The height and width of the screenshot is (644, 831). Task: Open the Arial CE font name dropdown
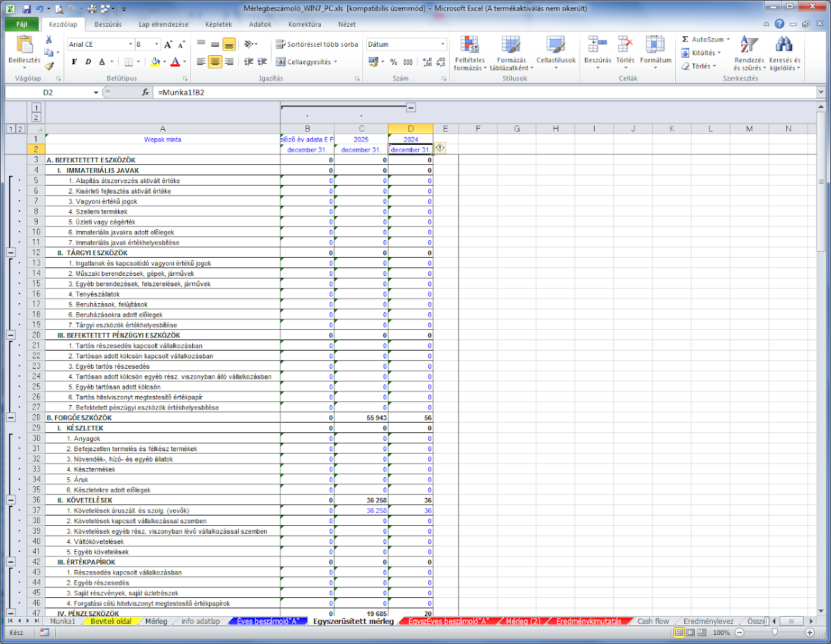[130, 44]
